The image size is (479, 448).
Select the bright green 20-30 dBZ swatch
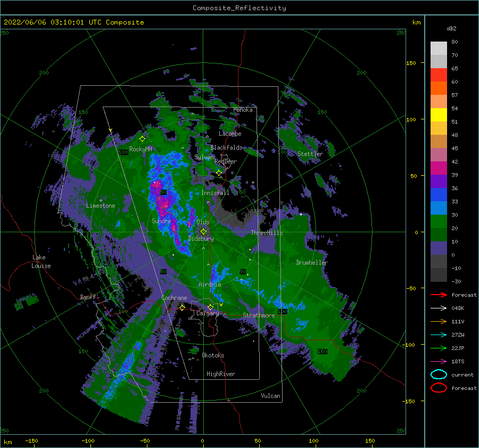click(x=439, y=222)
